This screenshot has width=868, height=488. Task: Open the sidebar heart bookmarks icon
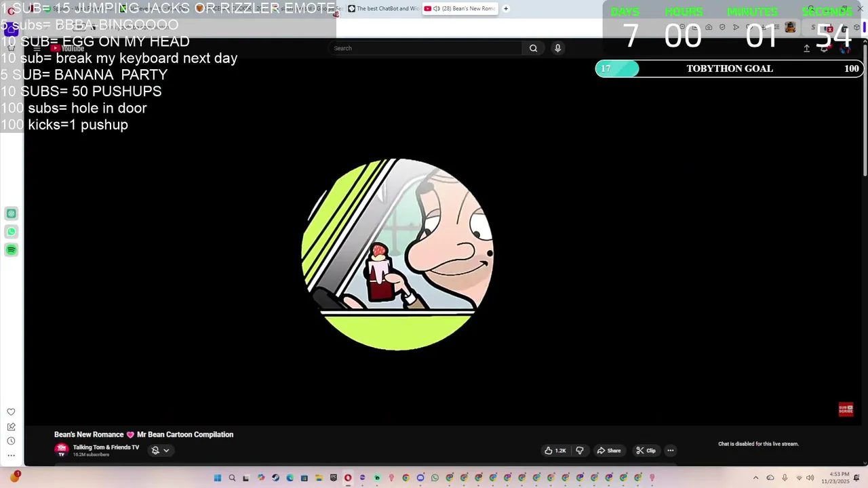[x=11, y=412]
